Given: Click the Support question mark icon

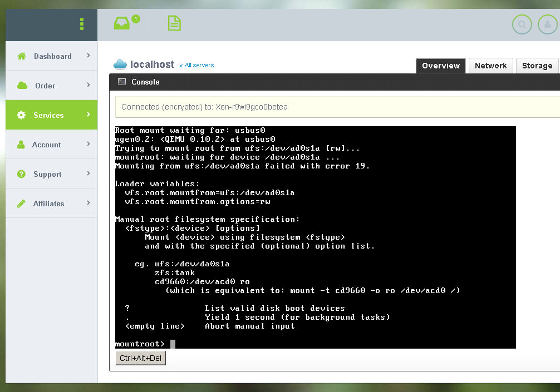Looking at the screenshot, I should 21,174.
